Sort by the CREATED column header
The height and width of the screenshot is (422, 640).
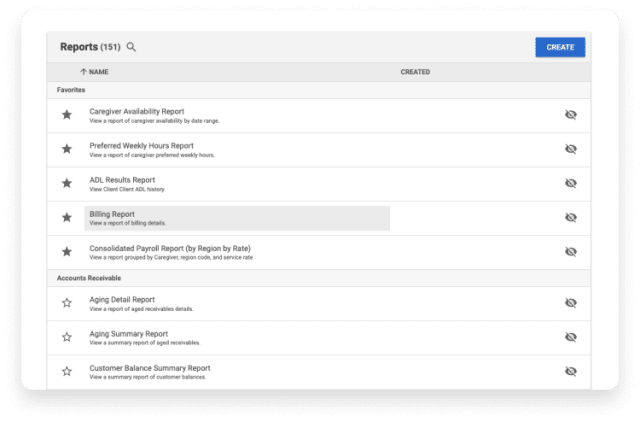[415, 72]
